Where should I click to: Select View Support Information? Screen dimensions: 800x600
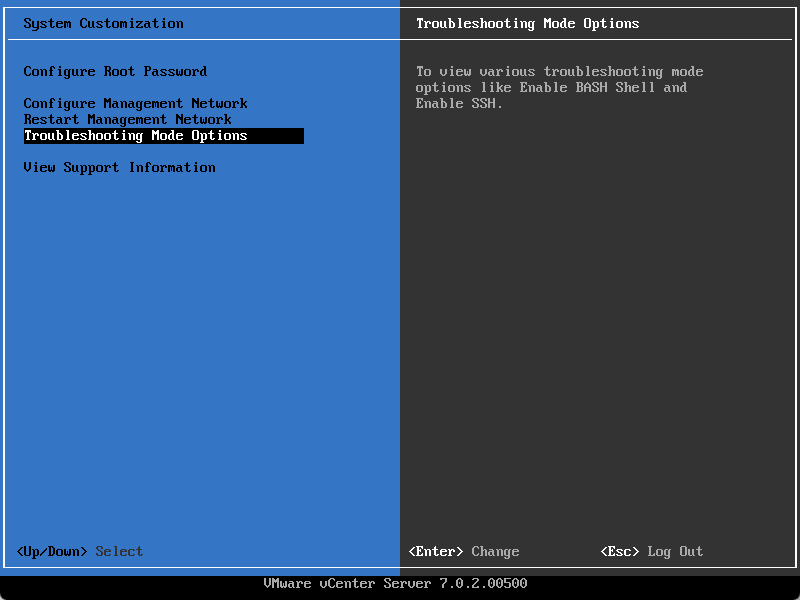119,167
